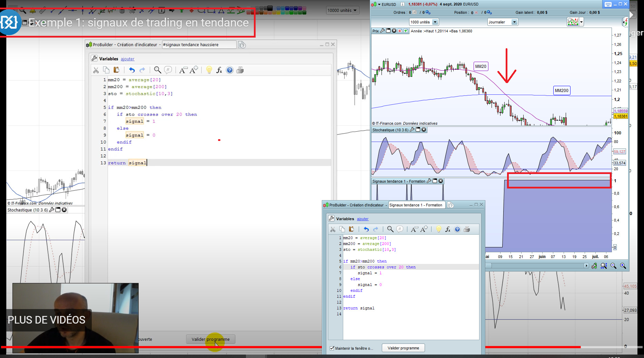This screenshot has height=358, width=644.
Task: Click the light bulb icon in the large ProBuilder toolbar
Action: point(209,70)
